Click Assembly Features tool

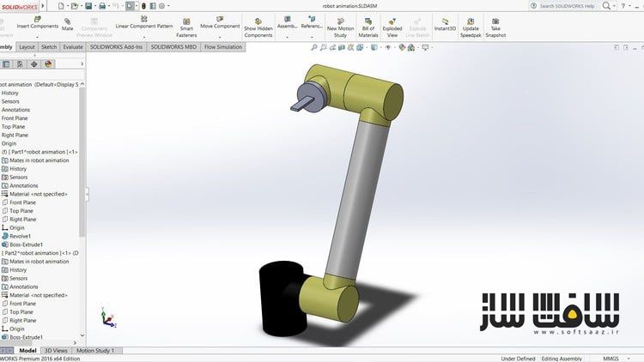(287, 22)
